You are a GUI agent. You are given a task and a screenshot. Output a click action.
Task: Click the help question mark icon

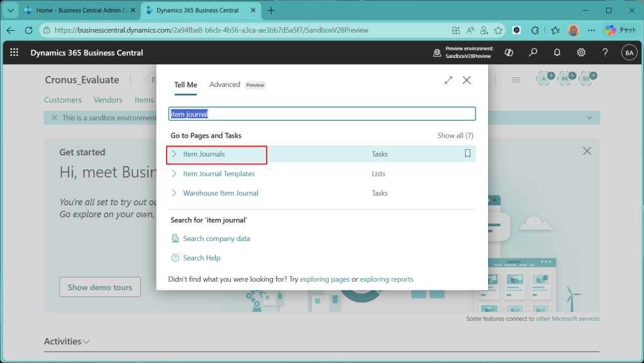point(605,53)
